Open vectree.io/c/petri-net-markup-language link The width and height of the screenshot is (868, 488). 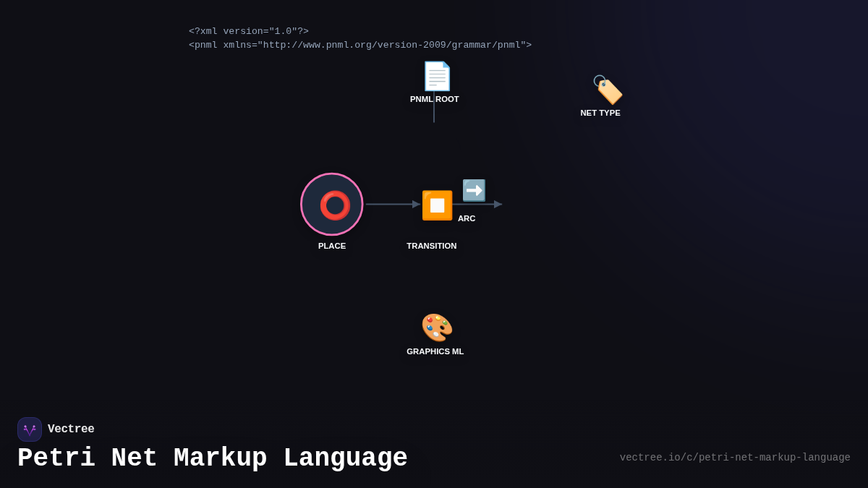point(735,457)
